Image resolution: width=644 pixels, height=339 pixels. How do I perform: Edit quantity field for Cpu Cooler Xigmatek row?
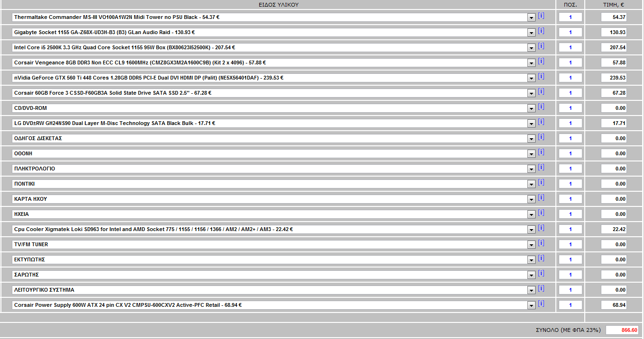pyautogui.click(x=571, y=229)
